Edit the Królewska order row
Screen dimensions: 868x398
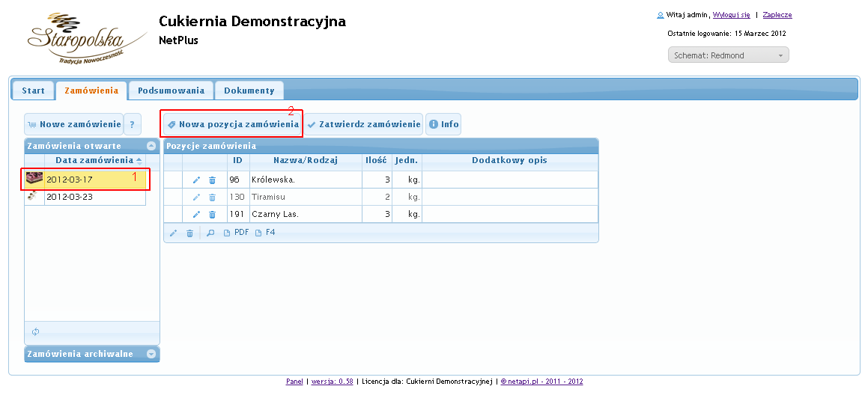196,180
